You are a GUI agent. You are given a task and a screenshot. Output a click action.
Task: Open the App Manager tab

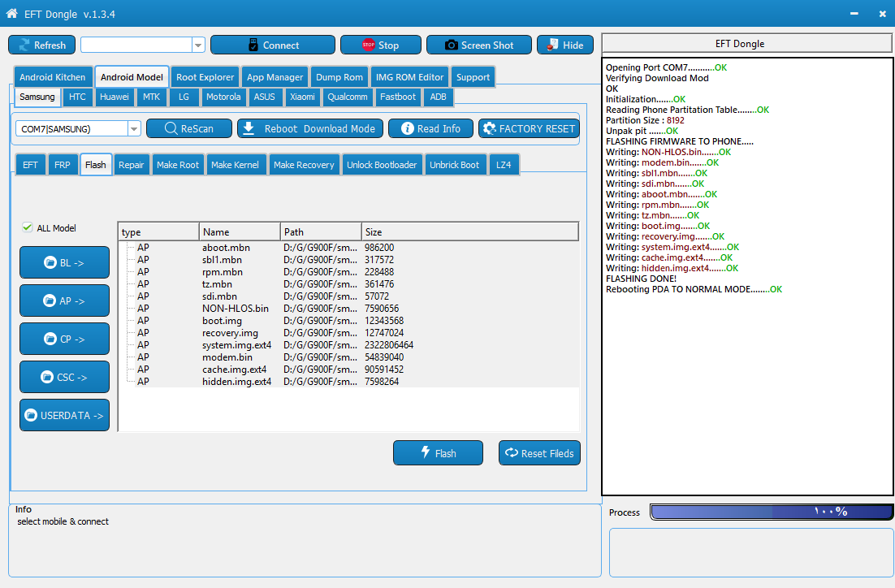(275, 77)
